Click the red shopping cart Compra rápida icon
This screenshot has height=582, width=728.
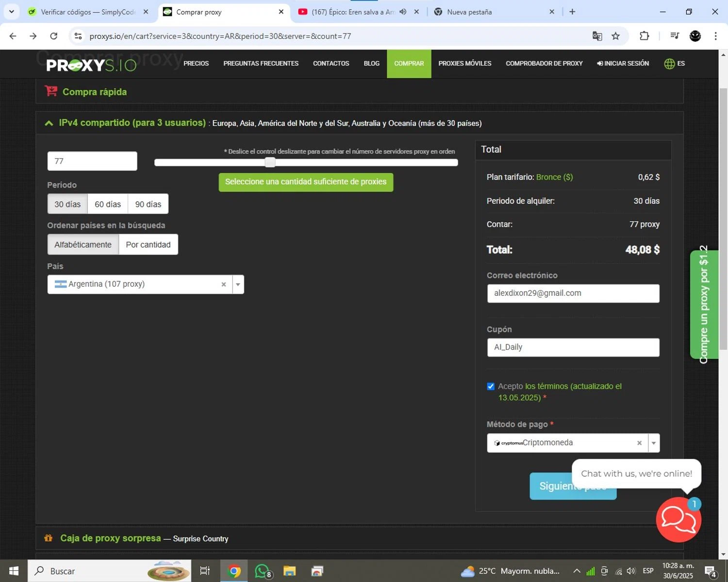coord(51,91)
